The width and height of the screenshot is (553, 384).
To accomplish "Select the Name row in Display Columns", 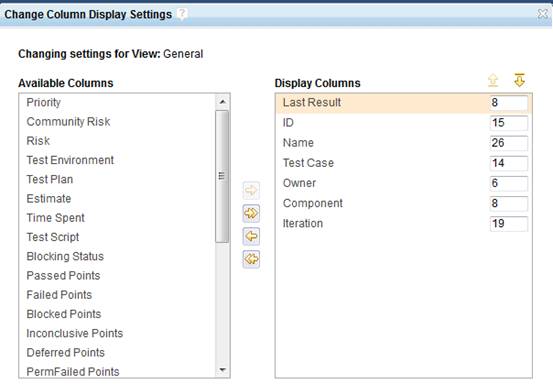I will tap(403, 143).
